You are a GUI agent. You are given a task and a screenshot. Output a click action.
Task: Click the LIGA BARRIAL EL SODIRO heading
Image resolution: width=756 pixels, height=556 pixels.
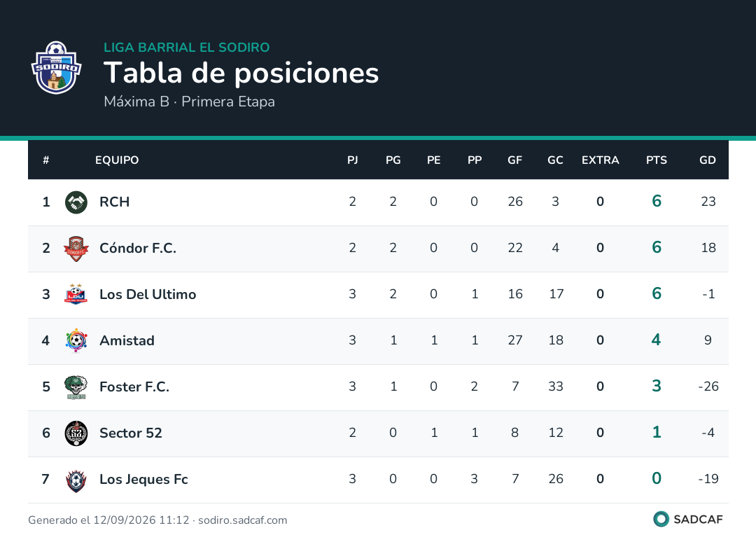[187, 47]
